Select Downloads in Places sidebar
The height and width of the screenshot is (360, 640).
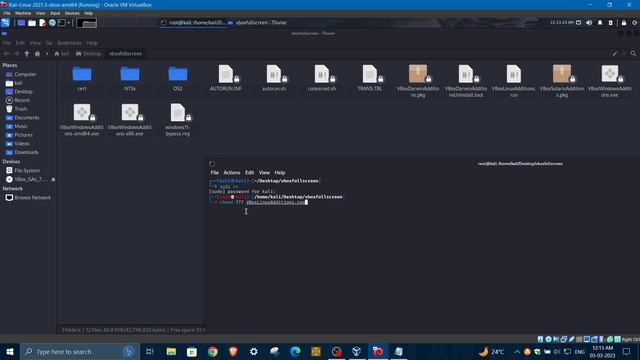point(28,152)
